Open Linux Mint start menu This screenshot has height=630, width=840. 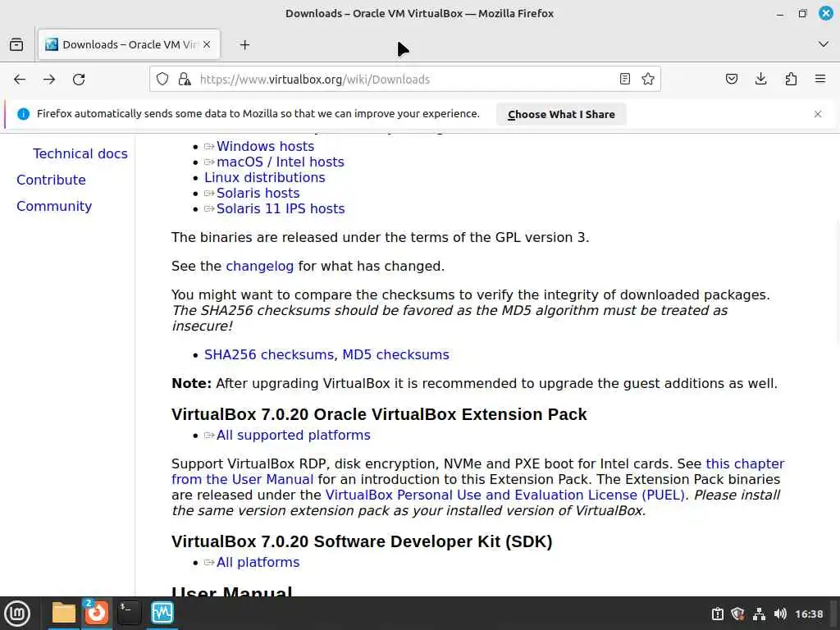[17, 613]
